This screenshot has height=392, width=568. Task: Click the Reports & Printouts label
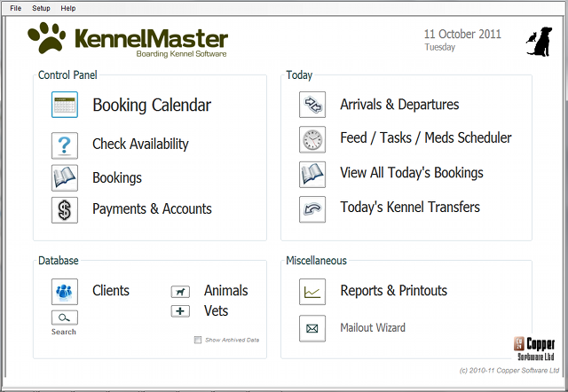point(394,290)
